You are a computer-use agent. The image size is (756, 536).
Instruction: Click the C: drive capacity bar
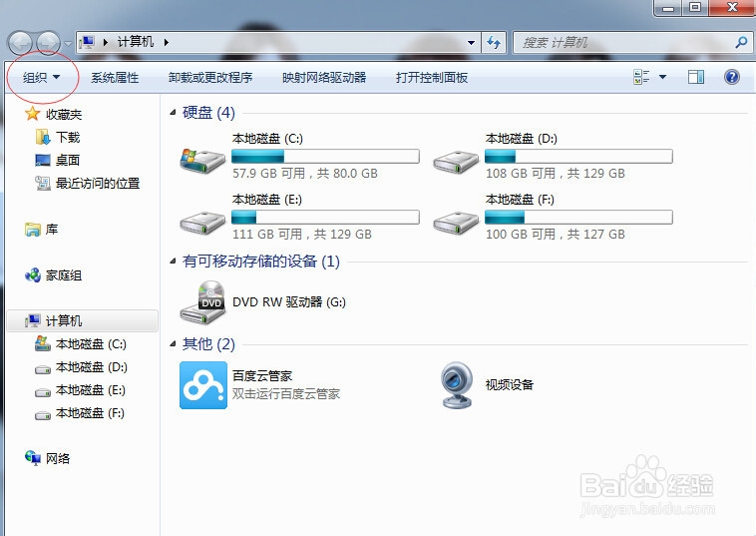[325, 157]
